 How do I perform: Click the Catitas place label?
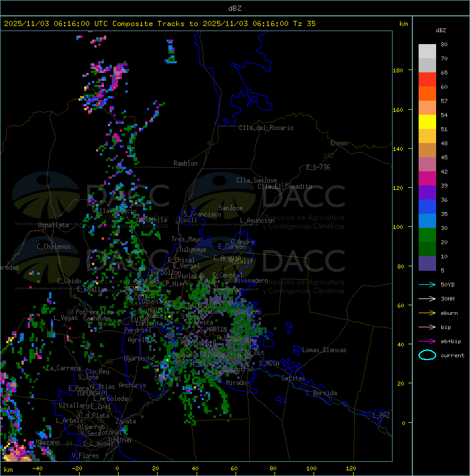click(x=293, y=378)
